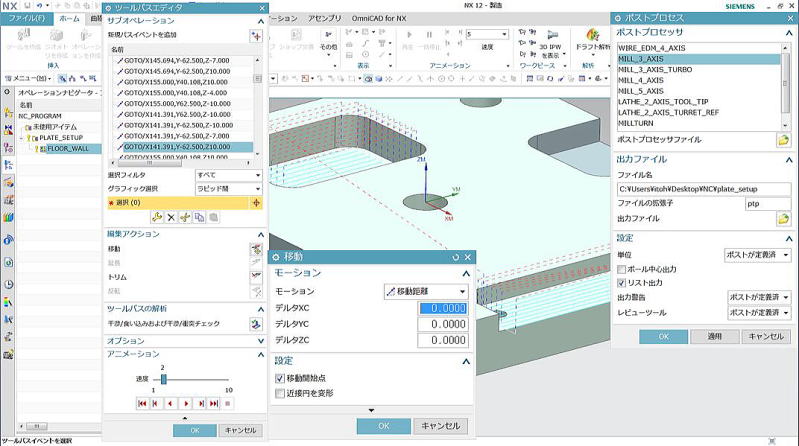The image size is (799, 446).
Task: Click the selection crosshair icon in yellow row
Action: click(256, 202)
